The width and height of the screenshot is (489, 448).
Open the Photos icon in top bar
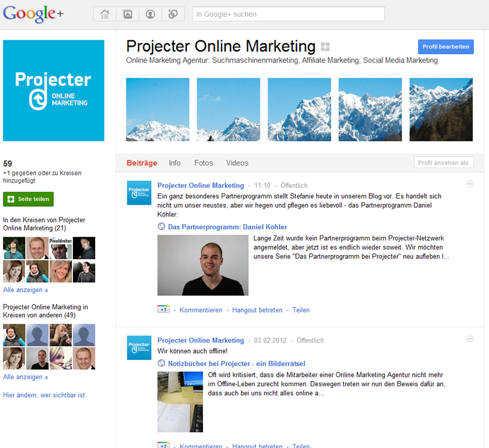(x=128, y=14)
